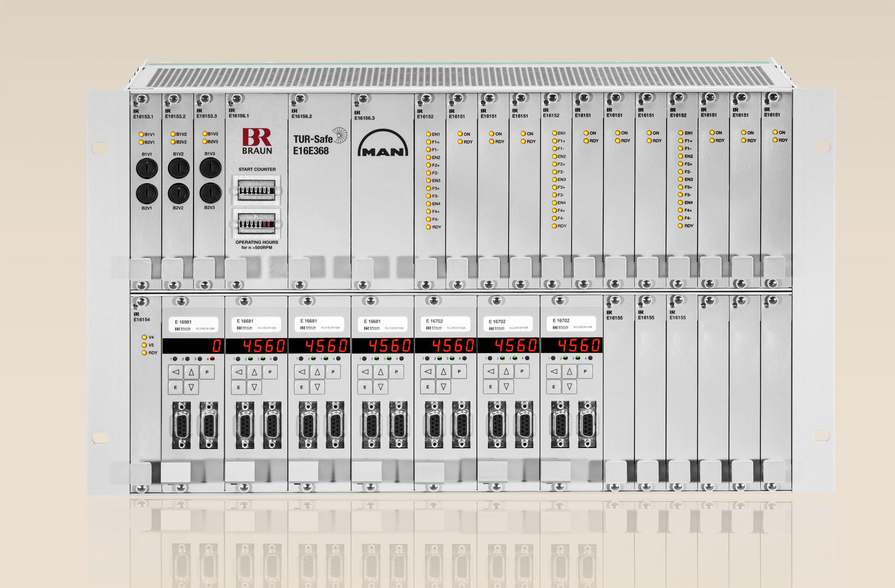The height and width of the screenshot is (588, 895).
Task: Click the yellow B2V3 LED indicator
Action: (205, 141)
